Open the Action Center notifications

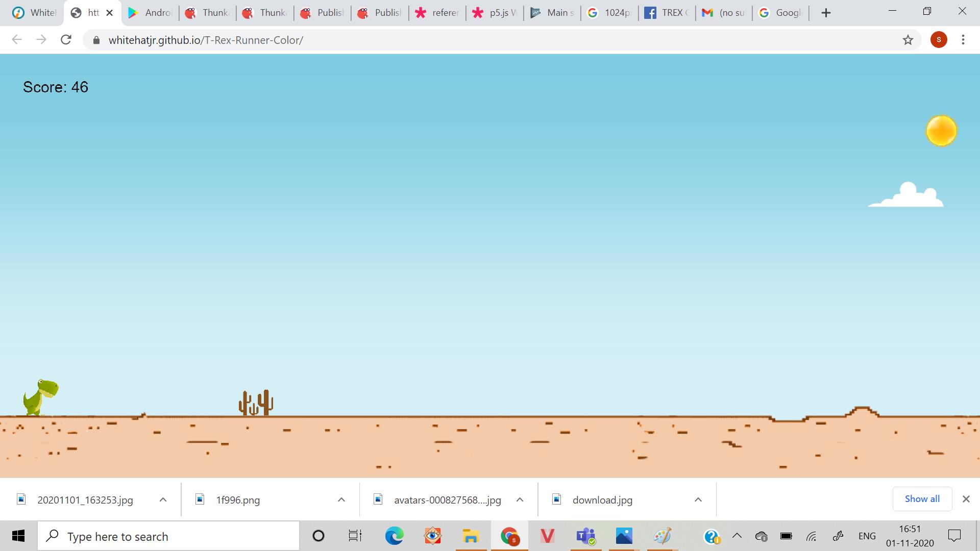pos(954,536)
